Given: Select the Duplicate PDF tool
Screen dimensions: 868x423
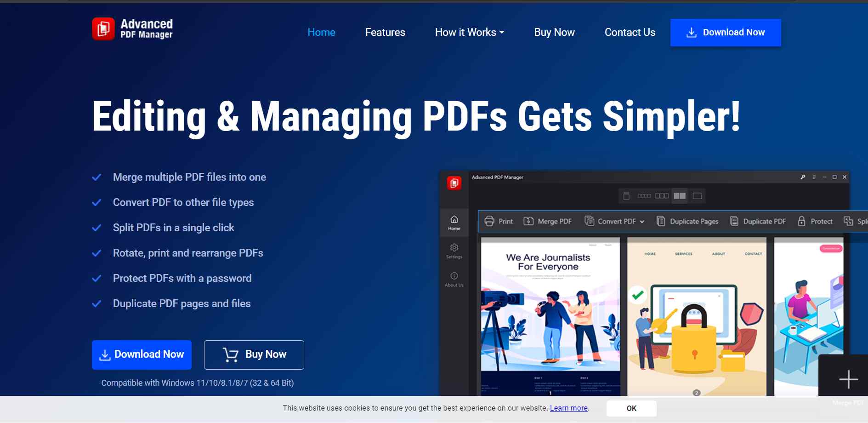Looking at the screenshot, I should pyautogui.click(x=757, y=221).
